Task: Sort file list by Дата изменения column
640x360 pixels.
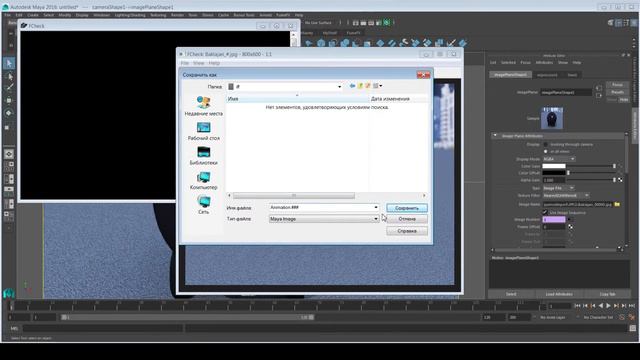Action: (390, 99)
